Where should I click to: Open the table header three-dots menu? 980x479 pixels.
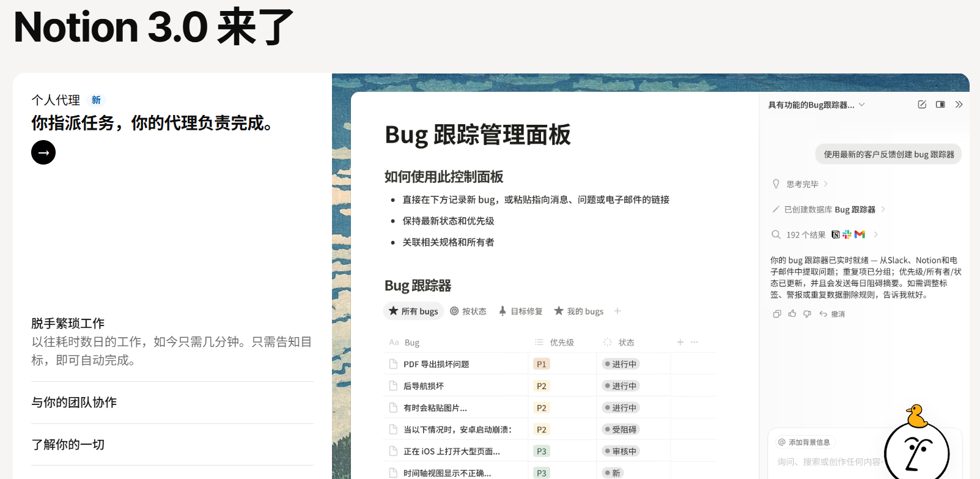click(x=694, y=342)
